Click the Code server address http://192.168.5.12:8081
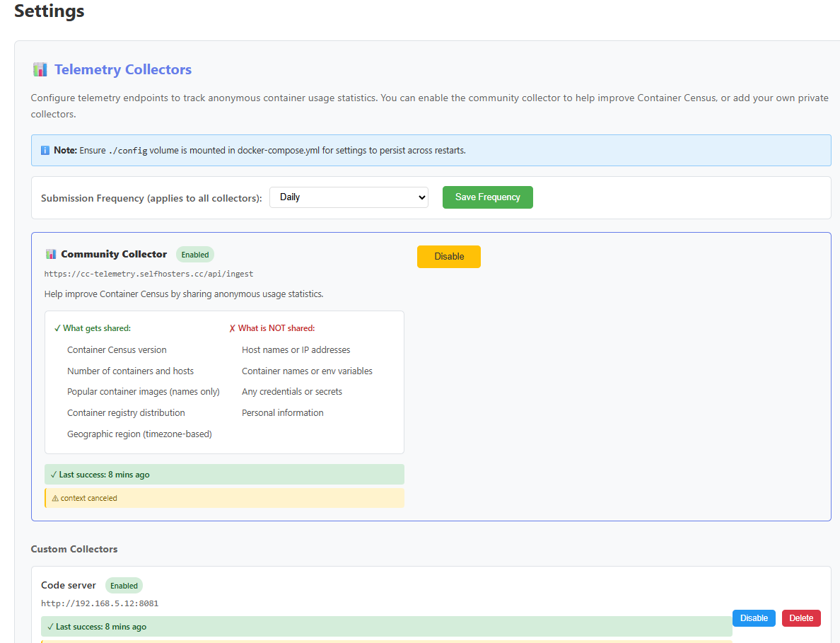The width and height of the screenshot is (840, 643). (x=100, y=603)
